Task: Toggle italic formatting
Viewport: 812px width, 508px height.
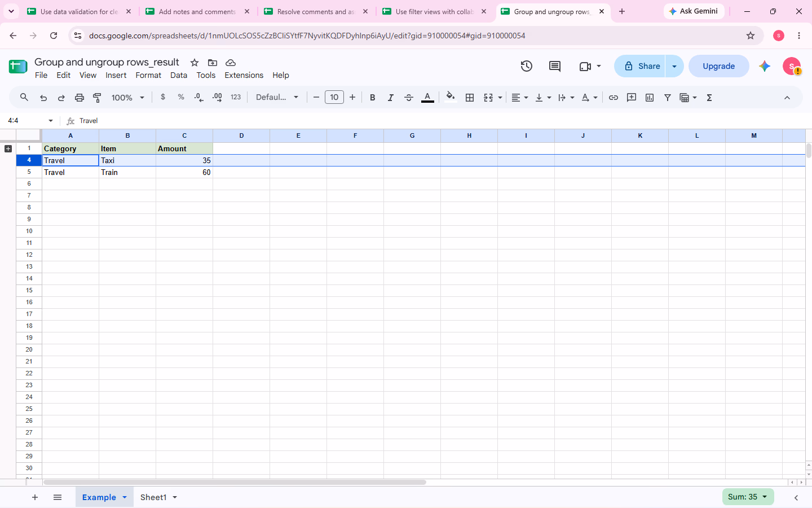Action: point(390,98)
